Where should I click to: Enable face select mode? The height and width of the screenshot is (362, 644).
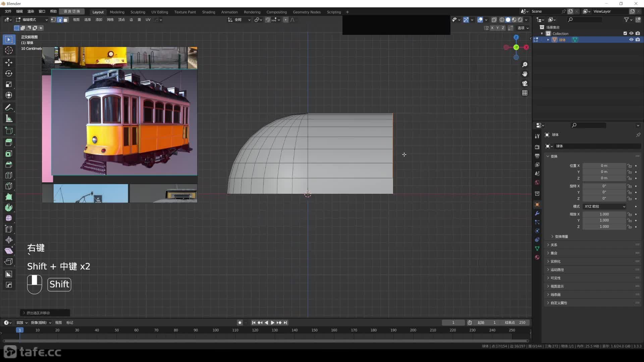66,20
